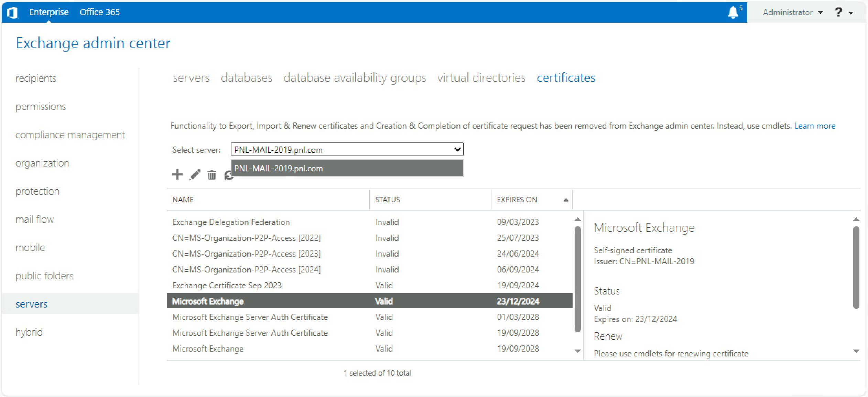Open the Select server dropdown box
The image size is (868, 397).
347,150
